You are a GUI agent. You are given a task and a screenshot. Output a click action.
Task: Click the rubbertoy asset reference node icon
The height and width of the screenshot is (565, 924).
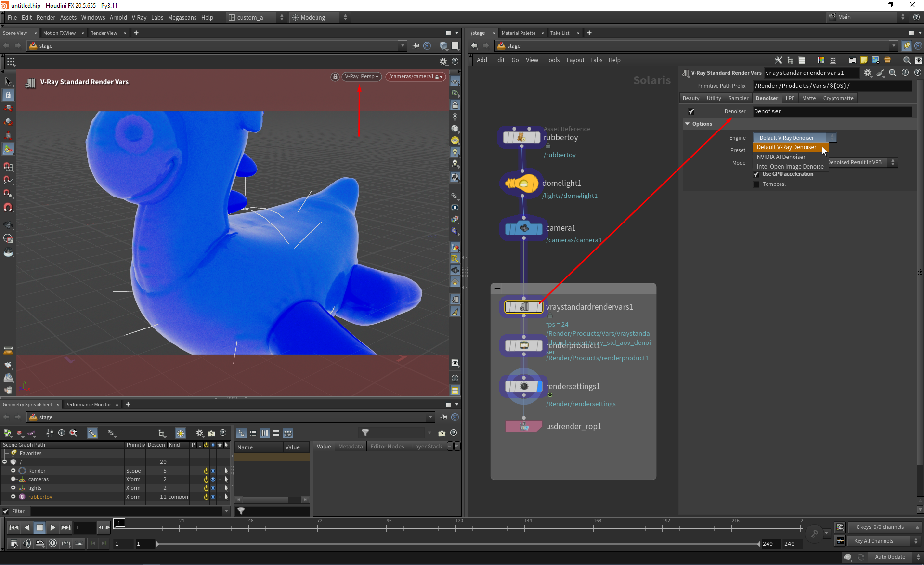coord(522,138)
